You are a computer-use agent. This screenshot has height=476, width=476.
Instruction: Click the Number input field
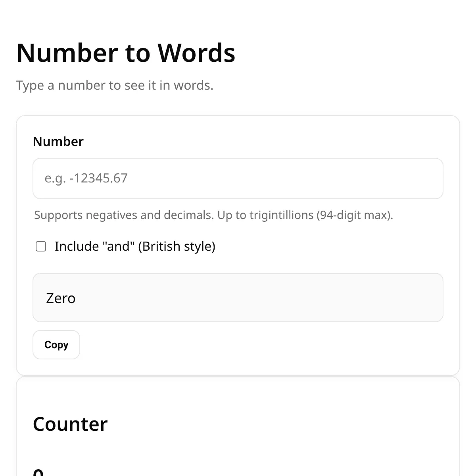coord(238,178)
